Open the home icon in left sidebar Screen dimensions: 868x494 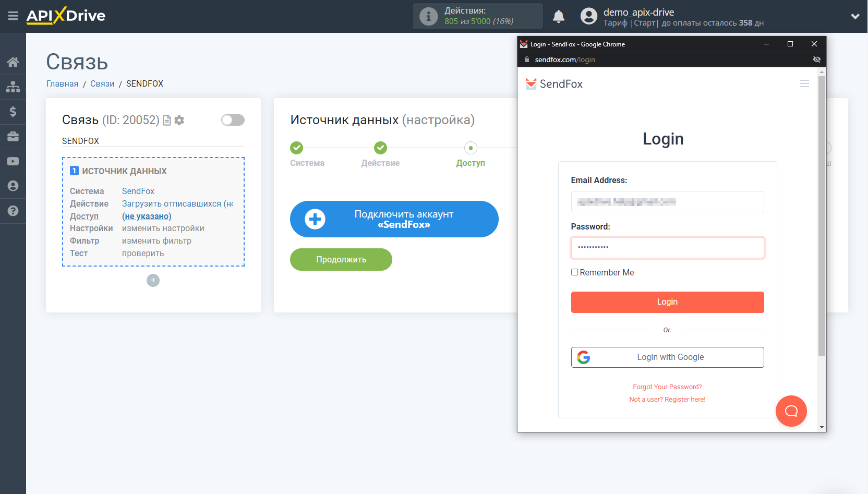tap(13, 62)
